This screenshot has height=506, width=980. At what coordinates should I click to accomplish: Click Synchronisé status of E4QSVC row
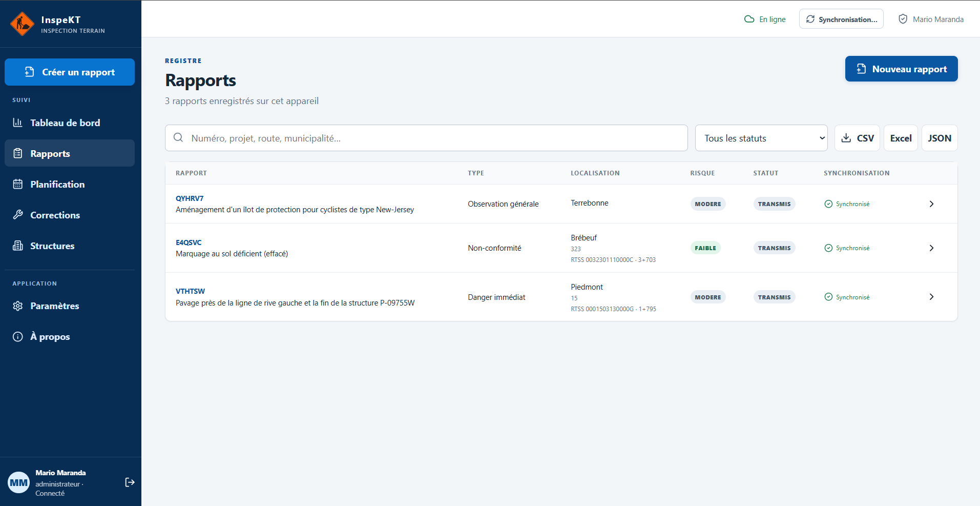[847, 248]
